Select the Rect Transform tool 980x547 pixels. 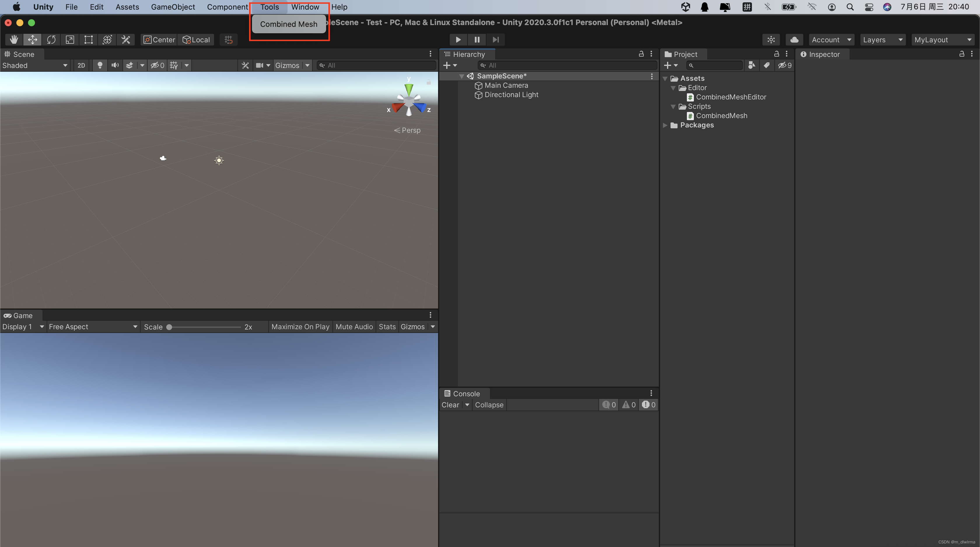[x=88, y=39]
